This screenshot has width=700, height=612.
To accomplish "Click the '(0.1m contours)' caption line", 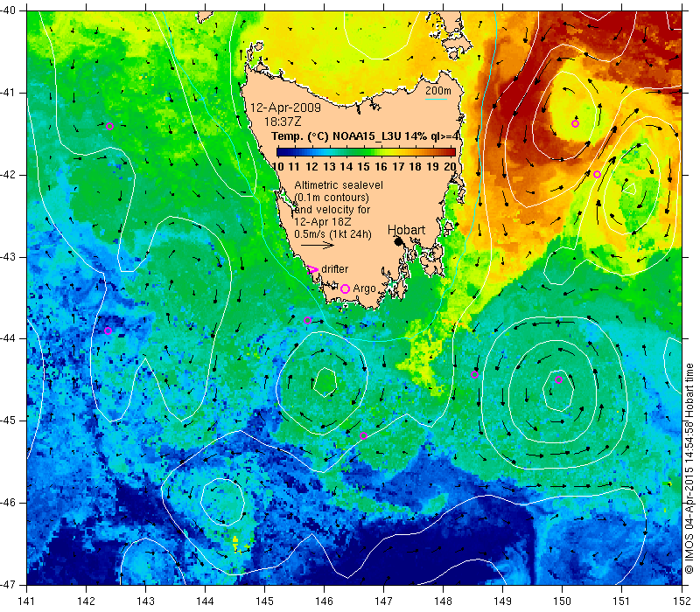I will [332, 198].
